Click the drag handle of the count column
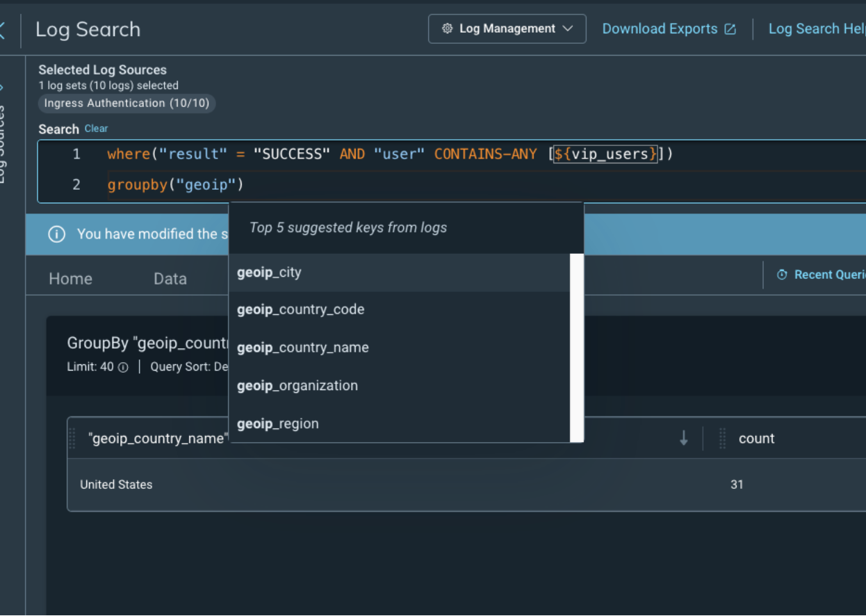Image resolution: width=866 pixels, height=616 pixels. tap(722, 438)
